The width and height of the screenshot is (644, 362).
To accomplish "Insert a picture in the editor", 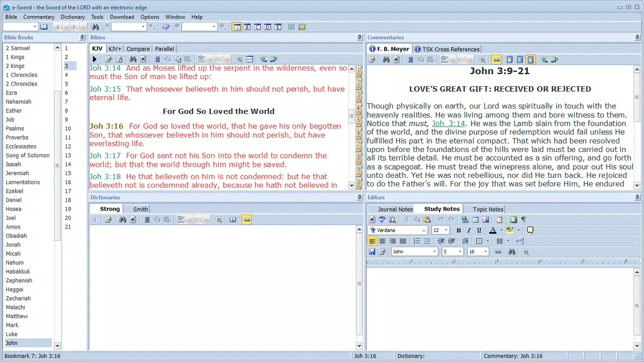I will pos(485,219).
